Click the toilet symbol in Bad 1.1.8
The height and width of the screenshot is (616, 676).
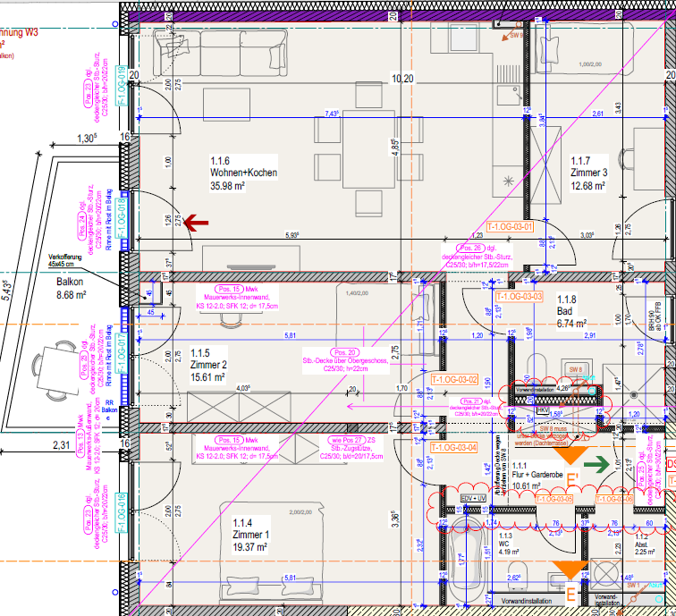pos(537,367)
